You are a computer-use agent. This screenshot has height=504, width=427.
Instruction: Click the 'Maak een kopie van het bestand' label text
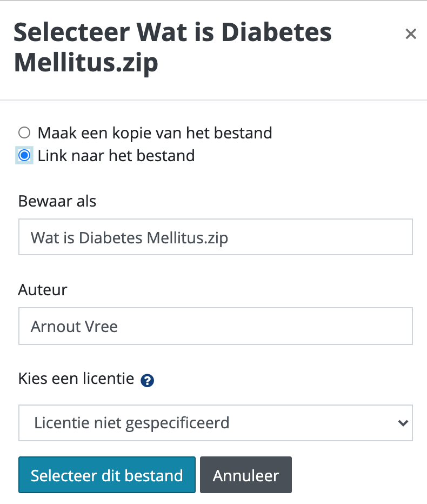click(155, 132)
